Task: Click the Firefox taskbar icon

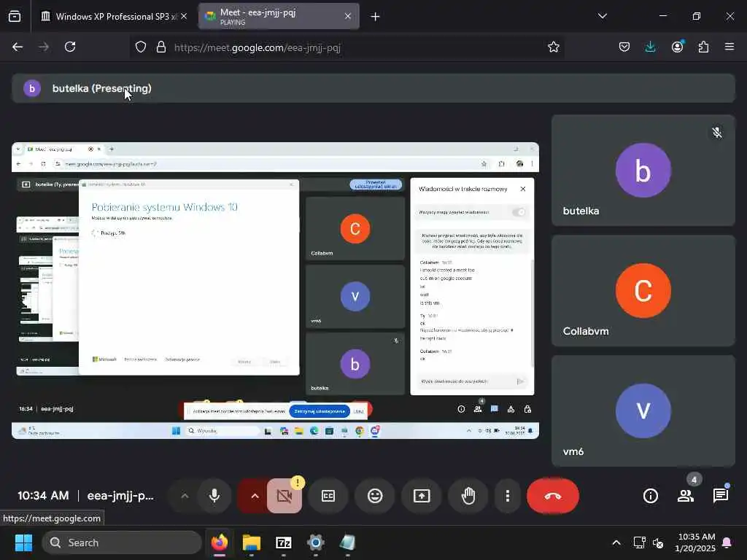Action: [220, 542]
